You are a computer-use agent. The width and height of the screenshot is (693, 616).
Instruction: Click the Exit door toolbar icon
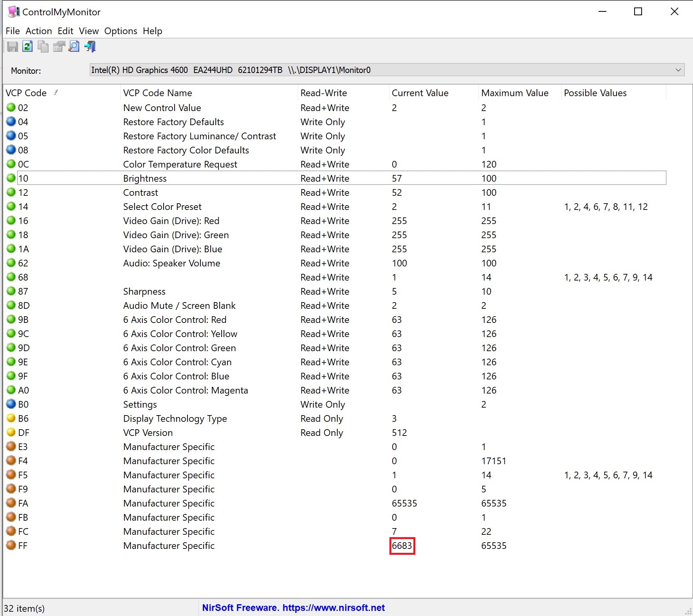(x=90, y=47)
